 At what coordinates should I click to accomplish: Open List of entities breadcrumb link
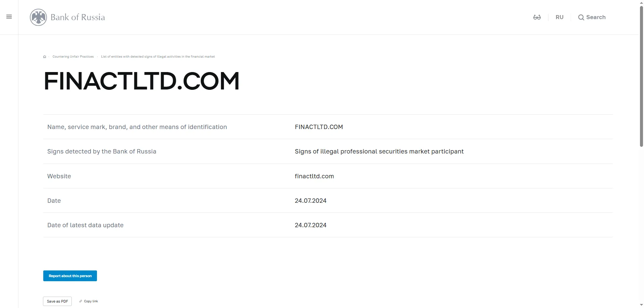[x=158, y=57]
